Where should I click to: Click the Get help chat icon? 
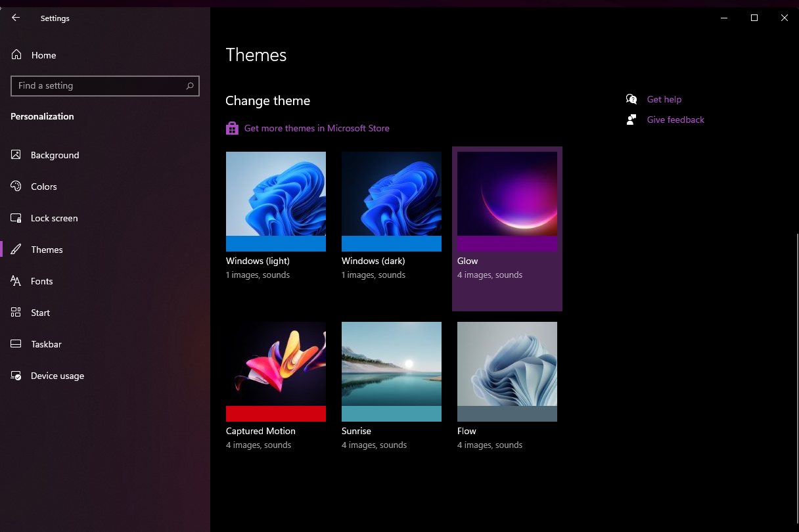coord(631,99)
